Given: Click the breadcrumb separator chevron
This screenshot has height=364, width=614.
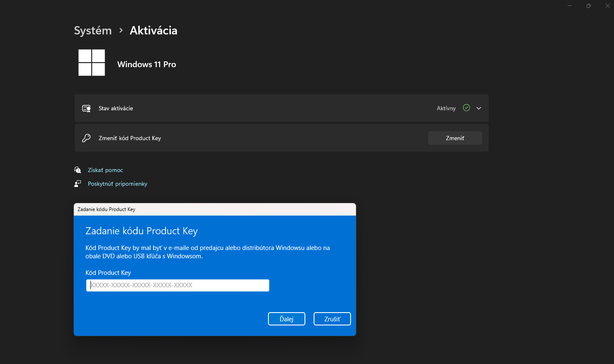Looking at the screenshot, I should pyautogui.click(x=121, y=30).
